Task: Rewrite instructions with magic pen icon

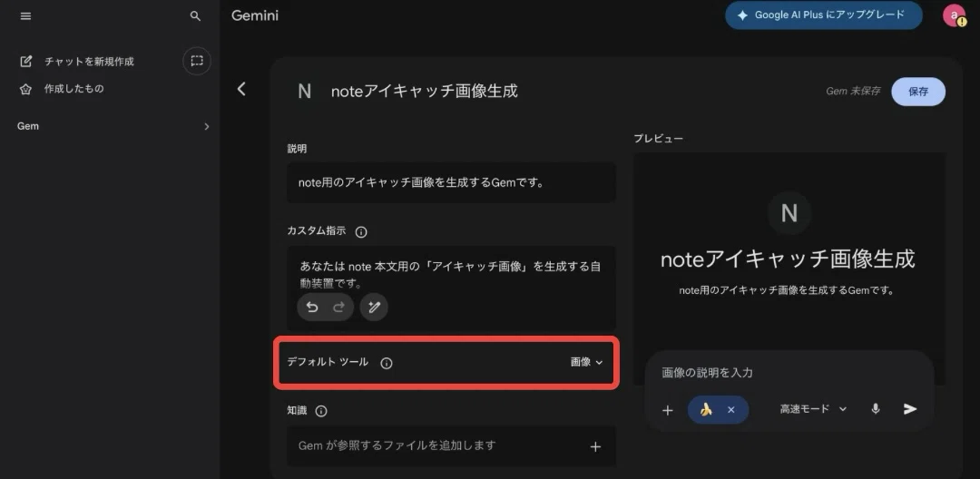Action: (374, 307)
